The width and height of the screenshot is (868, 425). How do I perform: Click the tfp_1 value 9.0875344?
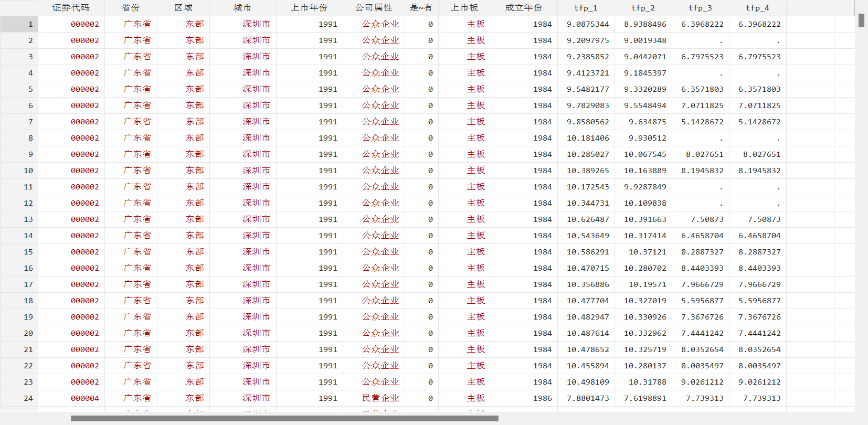click(588, 24)
